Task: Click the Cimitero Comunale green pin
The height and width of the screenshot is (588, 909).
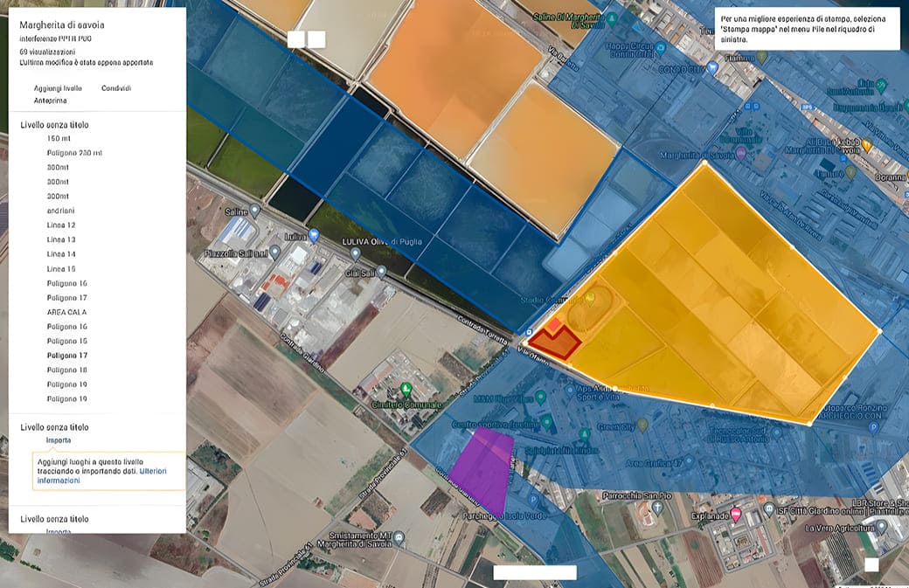Action: point(405,389)
